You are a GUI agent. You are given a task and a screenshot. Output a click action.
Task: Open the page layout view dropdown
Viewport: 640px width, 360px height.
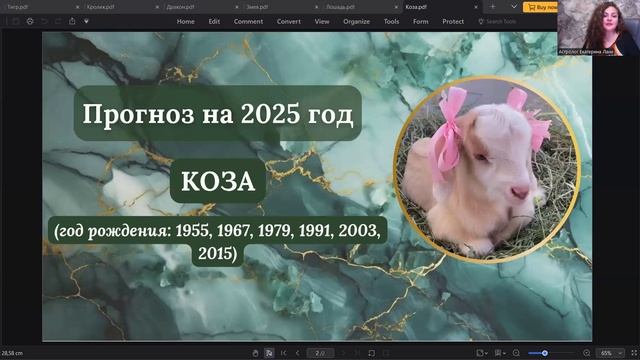click(x=500, y=353)
